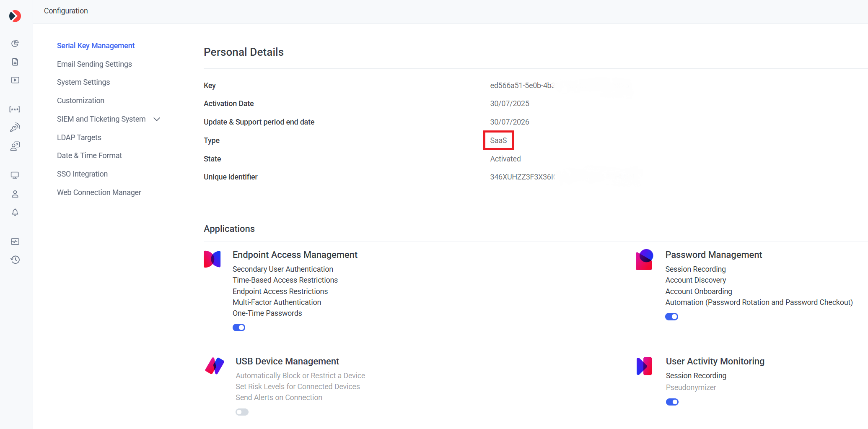Go to SSO Integration settings
The width and height of the screenshot is (868, 429).
point(82,174)
